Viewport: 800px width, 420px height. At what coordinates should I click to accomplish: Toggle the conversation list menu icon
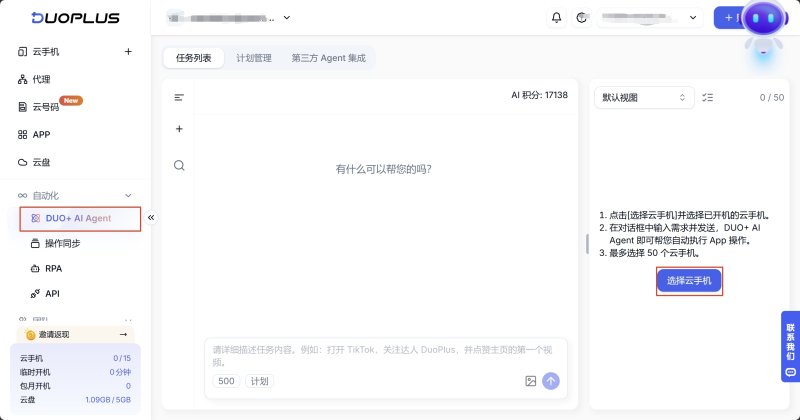[x=179, y=97]
